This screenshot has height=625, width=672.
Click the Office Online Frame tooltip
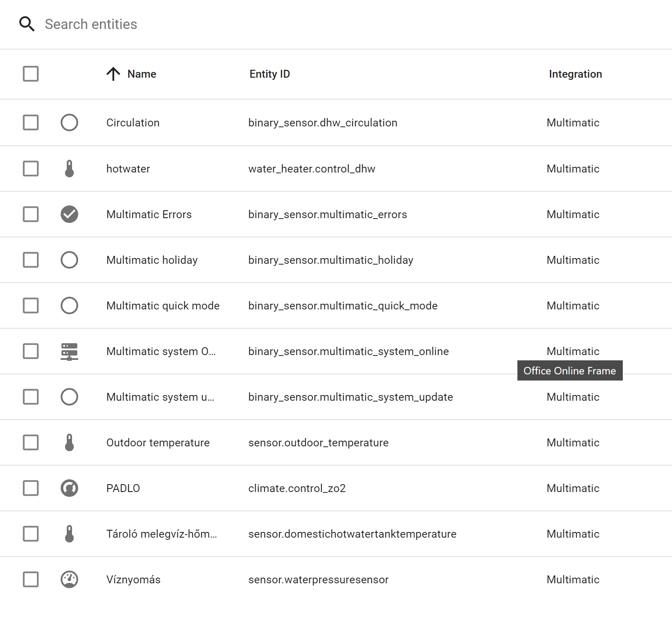(x=570, y=370)
